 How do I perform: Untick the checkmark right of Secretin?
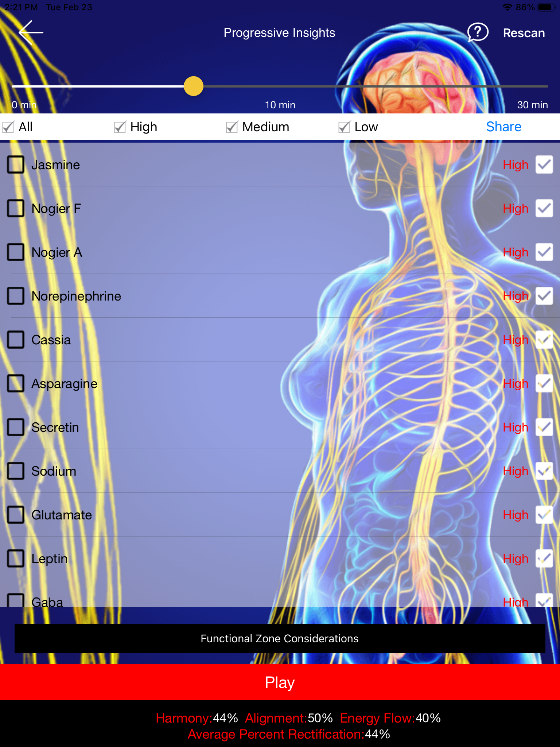[x=544, y=427]
